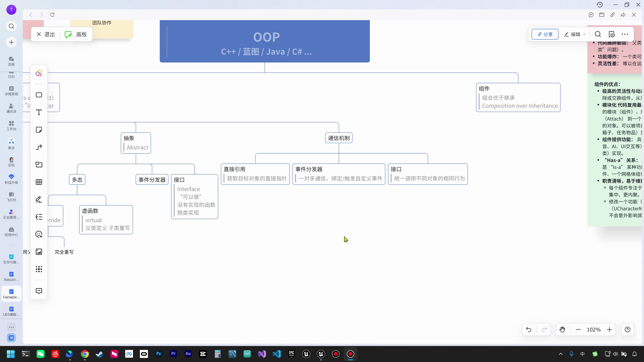Refresh the page
The image size is (644, 362).
pyautogui.click(x=52, y=15)
